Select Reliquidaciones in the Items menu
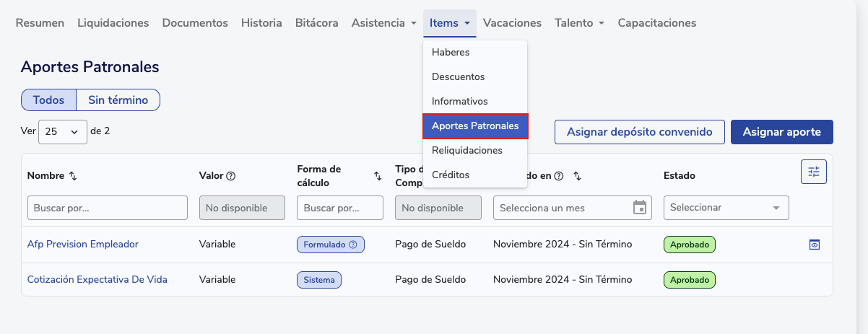 click(x=466, y=151)
